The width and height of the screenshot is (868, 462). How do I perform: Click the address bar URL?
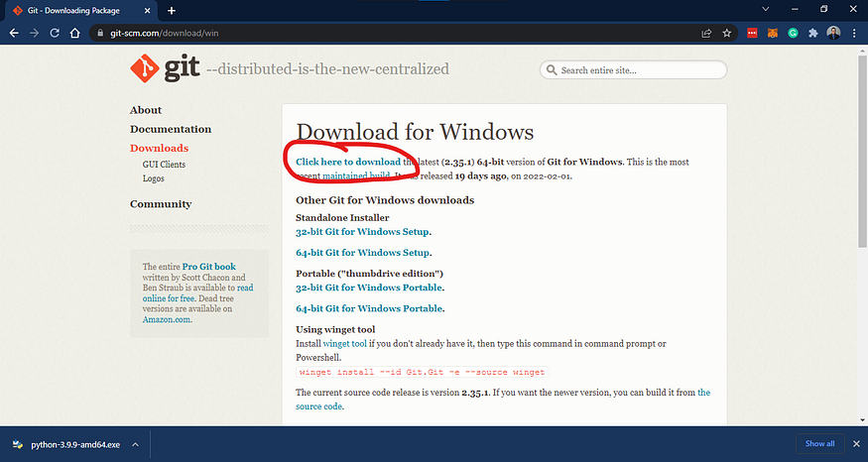coord(165,33)
